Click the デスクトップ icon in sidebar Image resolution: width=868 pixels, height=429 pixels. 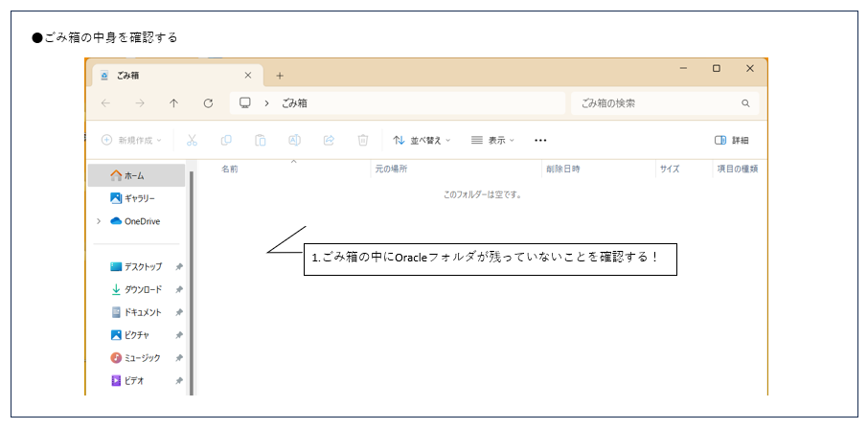[x=116, y=267]
